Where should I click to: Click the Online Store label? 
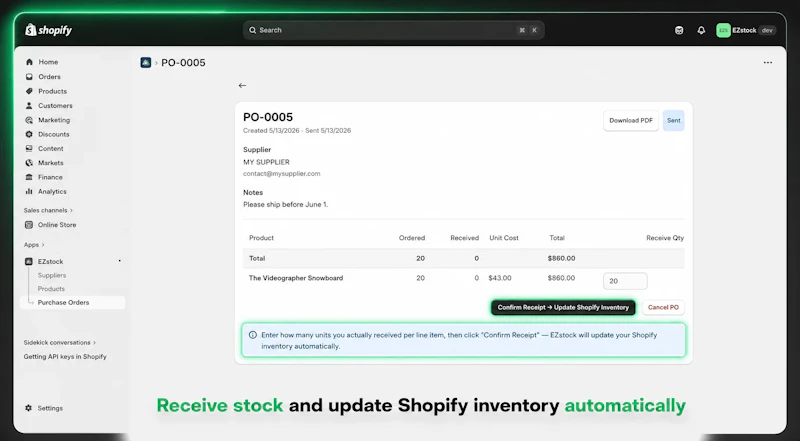[x=57, y=225]
